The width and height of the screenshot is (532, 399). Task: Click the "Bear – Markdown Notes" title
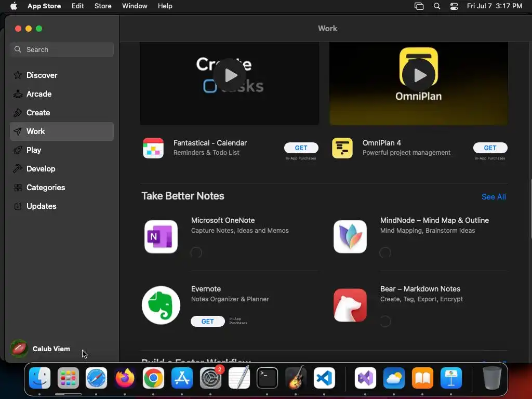[420, 289]
